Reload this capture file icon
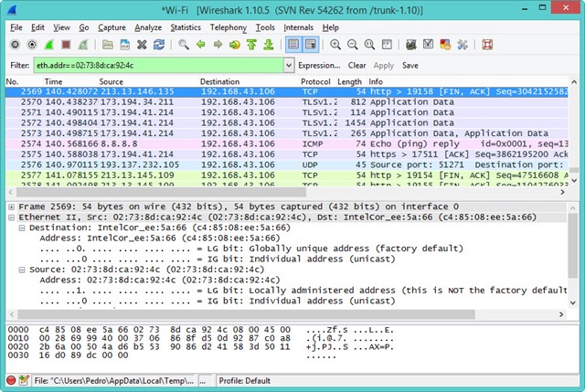 pos(159,45)
